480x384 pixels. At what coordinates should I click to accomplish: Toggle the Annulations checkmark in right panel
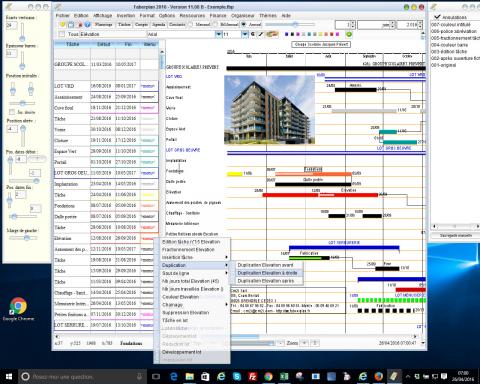(437, 17)
